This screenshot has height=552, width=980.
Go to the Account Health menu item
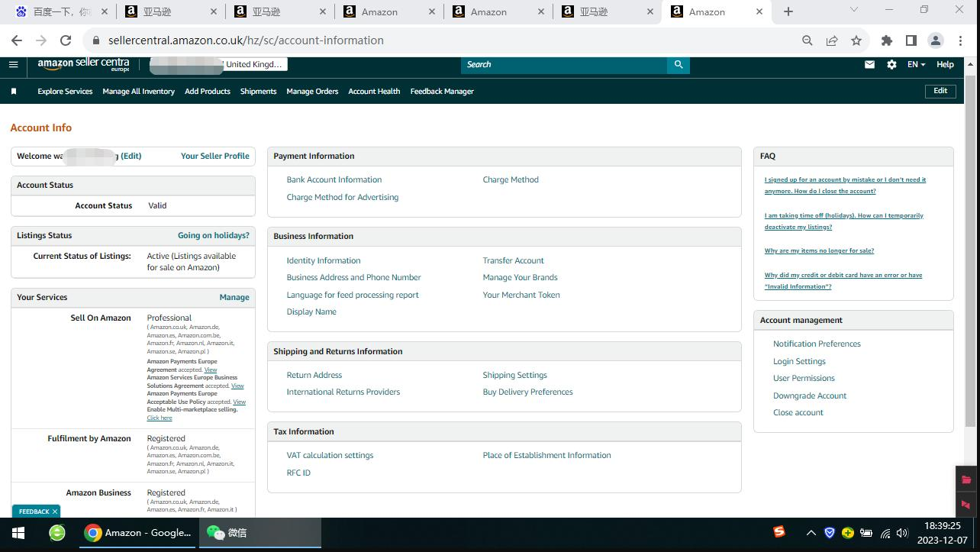[x=374, y=92]
